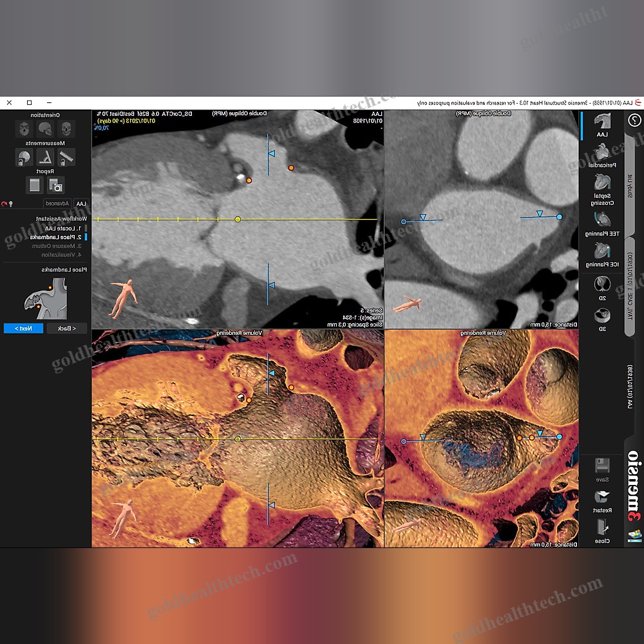Click the upper blue triangle handle in the Series 5 MPR view
This screenshot has height=644, width=644.
272,154
